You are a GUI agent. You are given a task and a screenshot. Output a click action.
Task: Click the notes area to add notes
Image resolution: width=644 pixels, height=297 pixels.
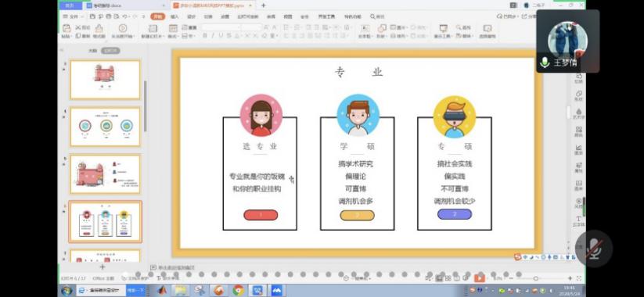(177, 267)
